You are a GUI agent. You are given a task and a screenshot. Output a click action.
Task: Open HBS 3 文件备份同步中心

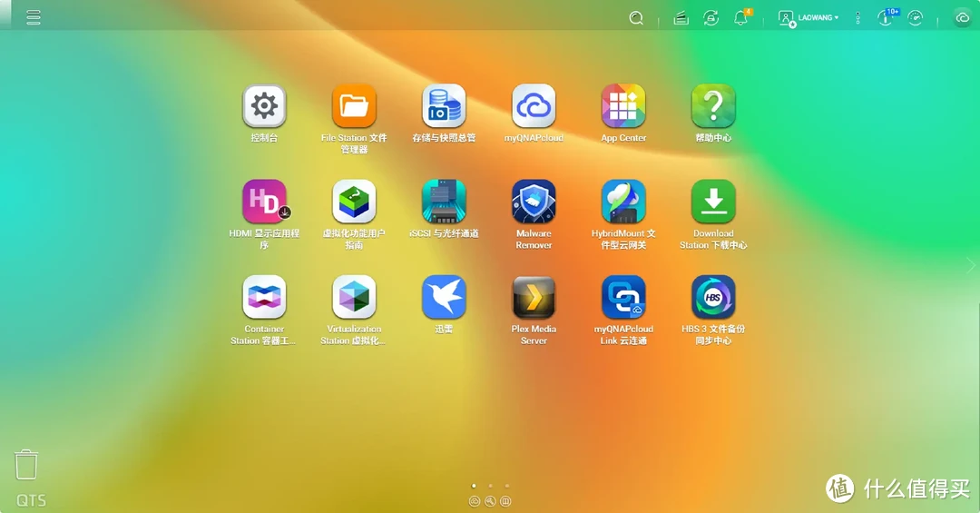pyautogui.click(x=713, y=297)
